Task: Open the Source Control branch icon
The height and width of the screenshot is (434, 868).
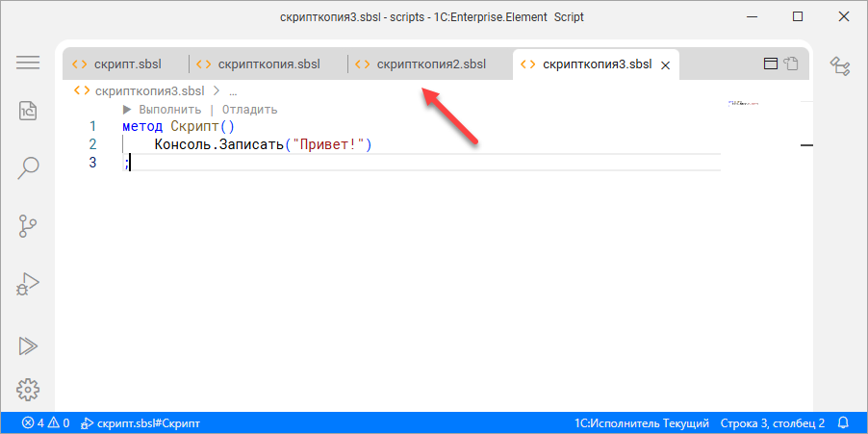Action: [28, 226]
